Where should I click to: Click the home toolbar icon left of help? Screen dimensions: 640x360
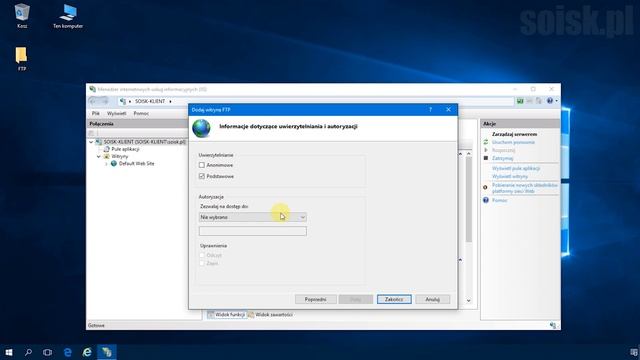pos(539,101)
